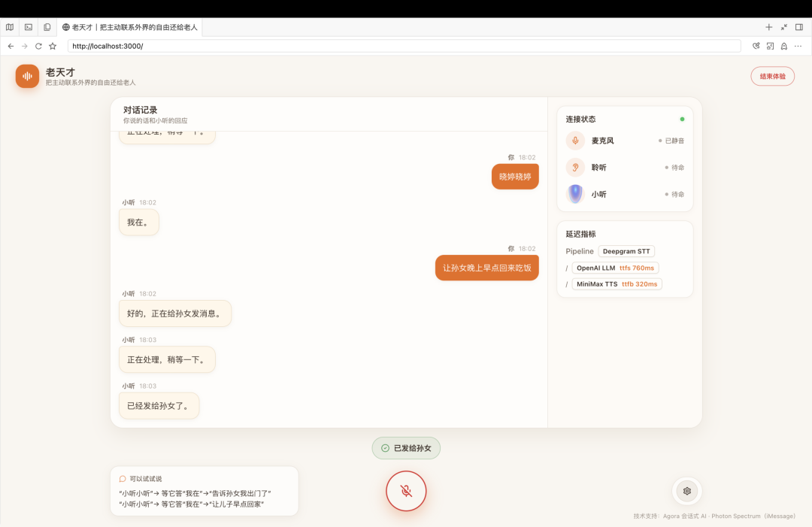Click the 好的，正在给孙女发消息。 bubble
Screen dimensions: 812x527
click(x=175, y=313)
